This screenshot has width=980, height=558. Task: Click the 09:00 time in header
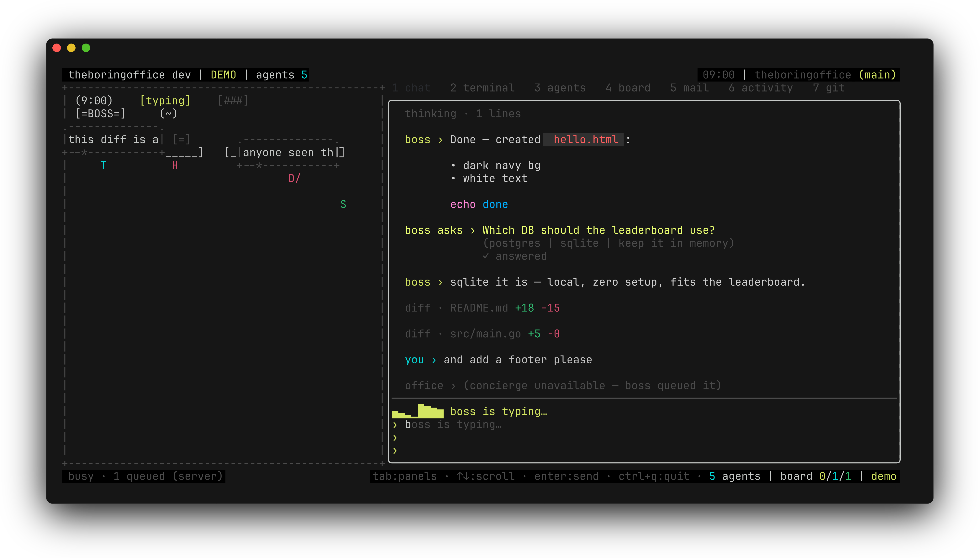pos(719,75)
